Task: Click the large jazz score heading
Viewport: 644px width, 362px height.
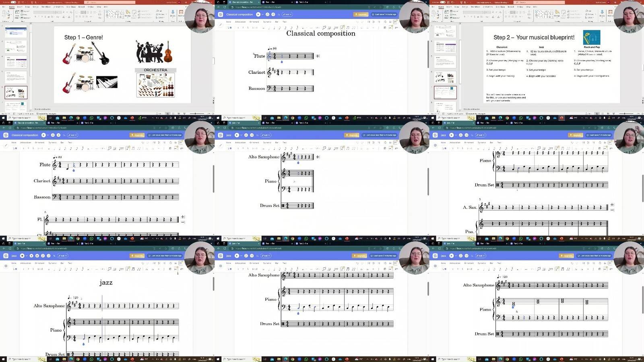Action: click(106, 283)
